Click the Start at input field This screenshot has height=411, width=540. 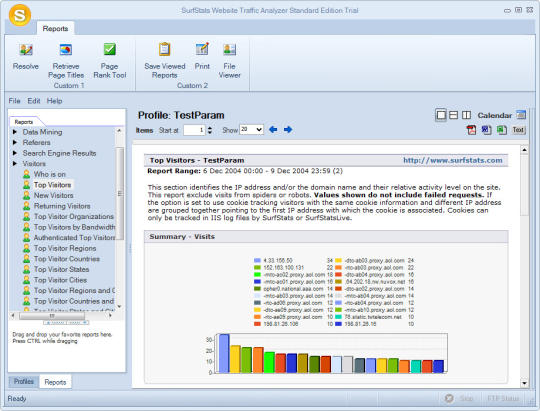tap(194, 130)
